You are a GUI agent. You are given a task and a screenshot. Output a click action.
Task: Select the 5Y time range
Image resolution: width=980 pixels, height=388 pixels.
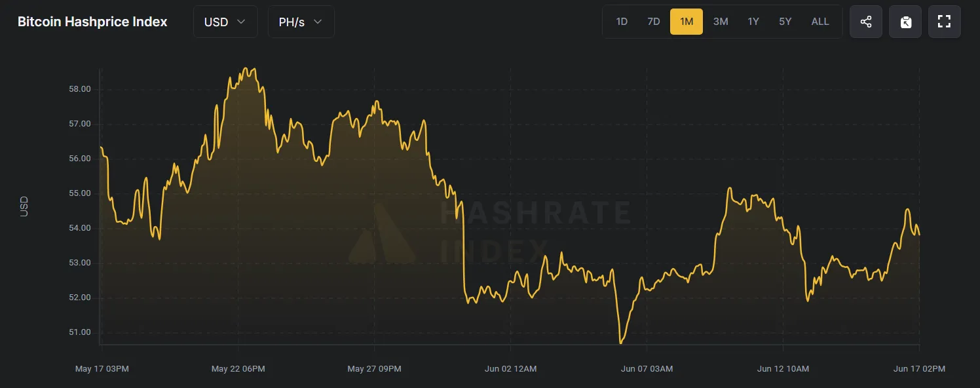[x=785, y=21]
